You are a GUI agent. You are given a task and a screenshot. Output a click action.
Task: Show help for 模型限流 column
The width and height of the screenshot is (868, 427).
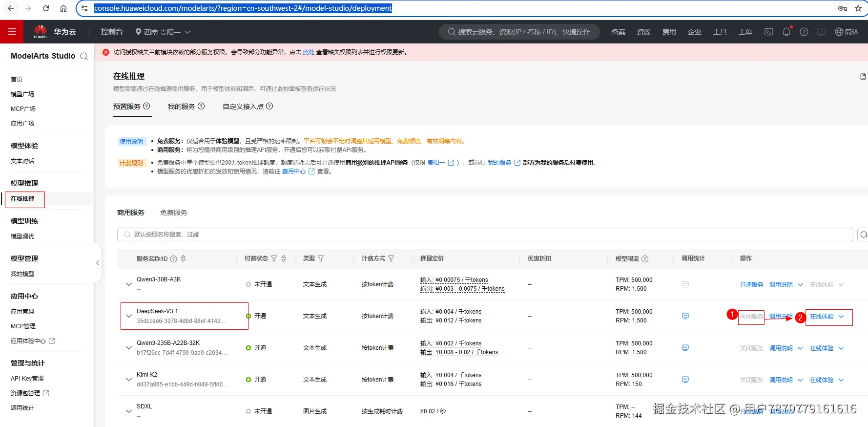click(x=645, y=259)
